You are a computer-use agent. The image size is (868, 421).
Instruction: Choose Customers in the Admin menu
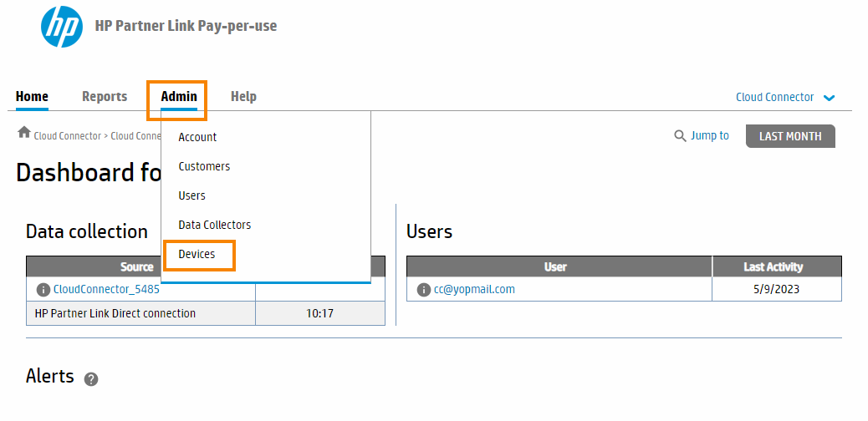[x=204, y=166]
